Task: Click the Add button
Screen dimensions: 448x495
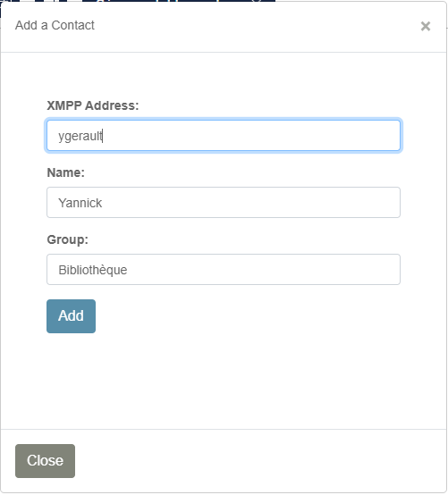Action: coord(71,316)
